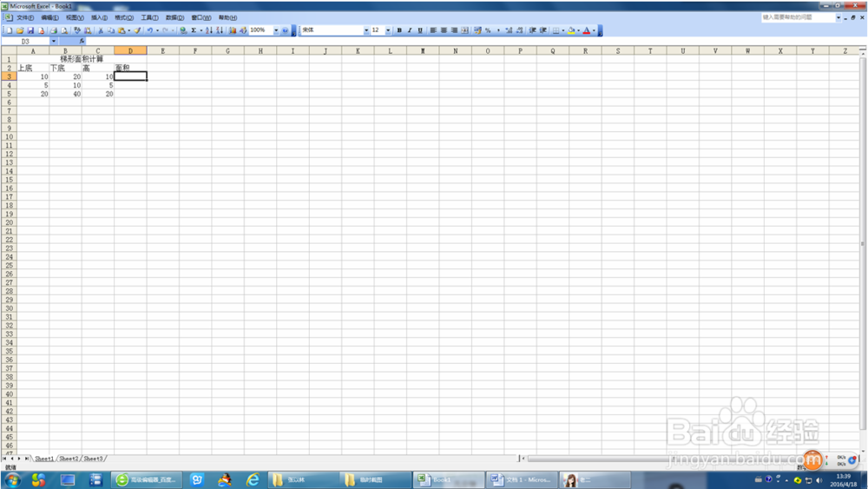
Task: Cut the selection with scissors icon
Action: pos(100,30)
